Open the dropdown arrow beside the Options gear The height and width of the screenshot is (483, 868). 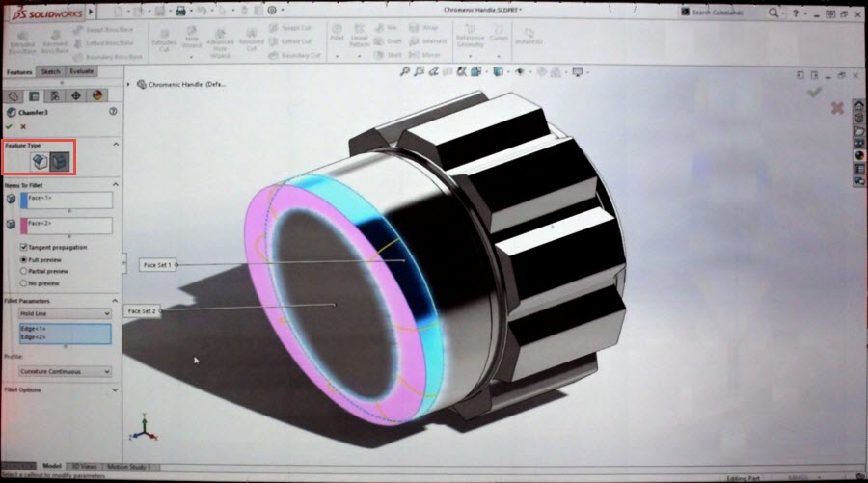(283, 10)
